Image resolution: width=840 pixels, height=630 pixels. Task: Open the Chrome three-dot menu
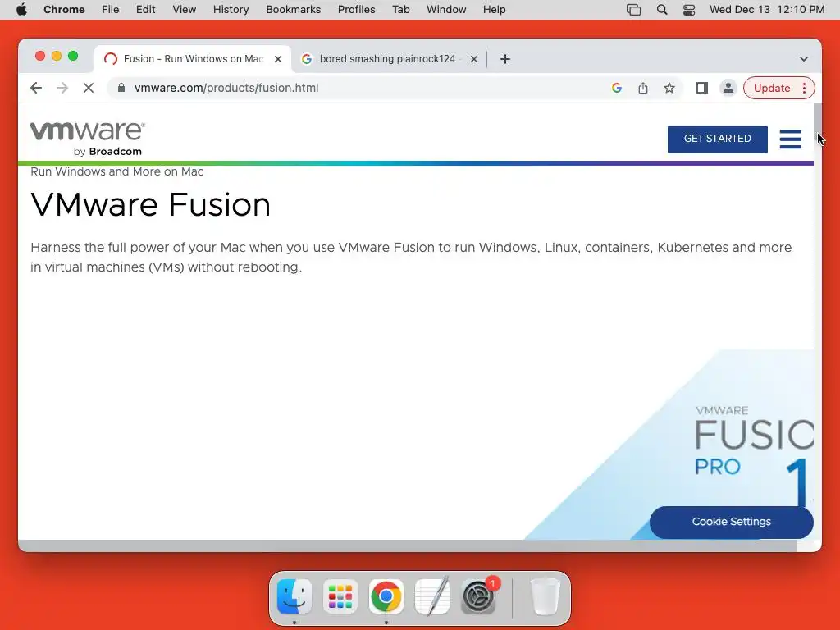(x=804, y=88)
